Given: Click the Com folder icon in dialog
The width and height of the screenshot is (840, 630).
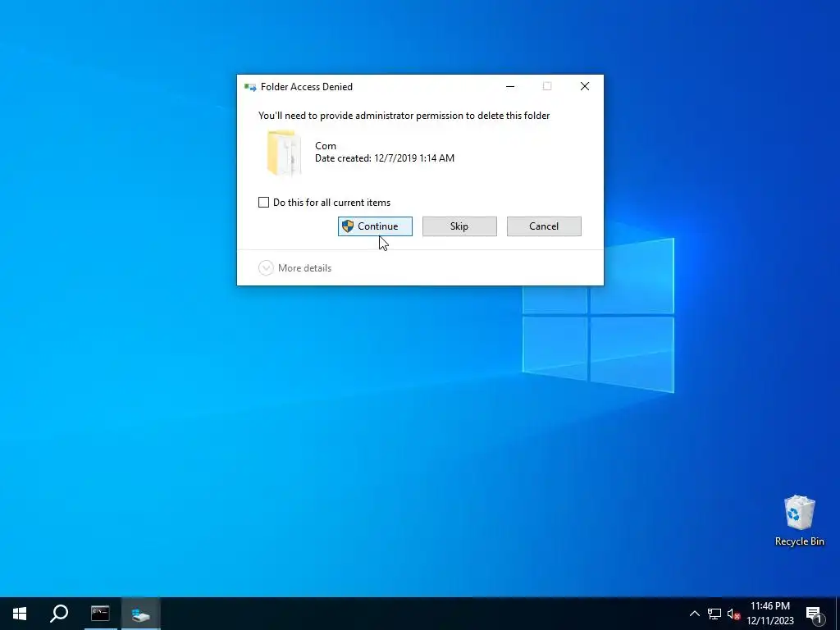Looking at the screenshot, I should point(284,153).
